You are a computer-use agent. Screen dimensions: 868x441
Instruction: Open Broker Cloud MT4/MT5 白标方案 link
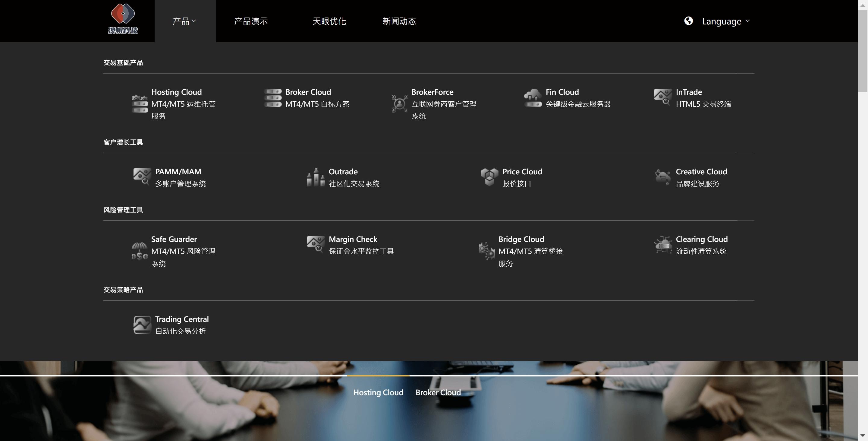point(307,98)
